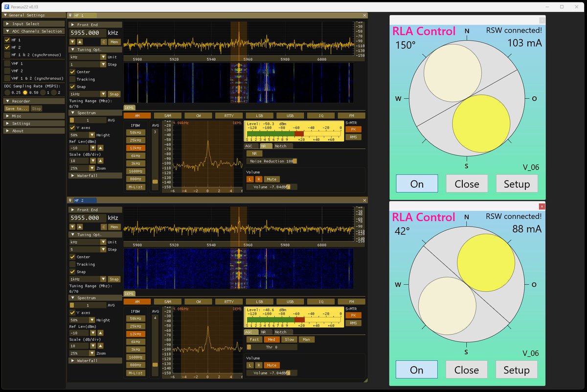This screenshot has width=587, height=392.
Task: Decrease HF 1 Scale dB/div with down arrow
Action: (93, 160)
